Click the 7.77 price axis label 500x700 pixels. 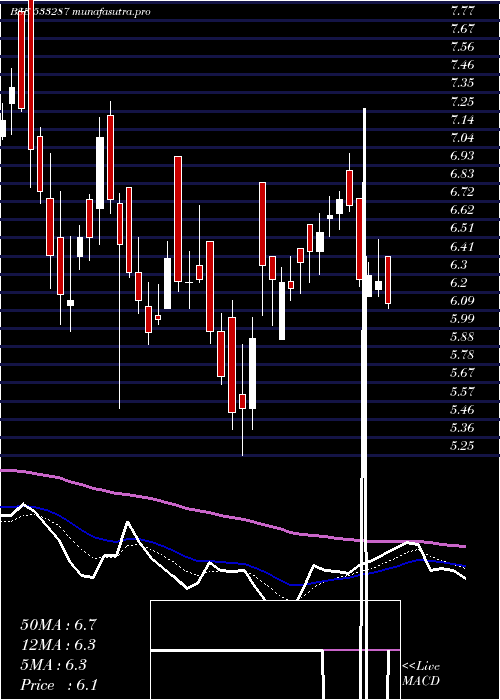(462, 10)
